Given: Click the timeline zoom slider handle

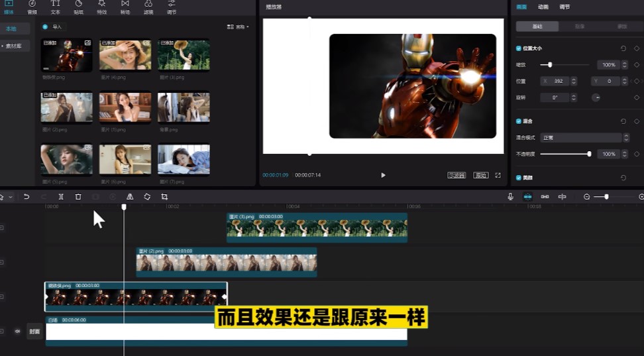Looking at the screenshot, I should click(606, 197).
